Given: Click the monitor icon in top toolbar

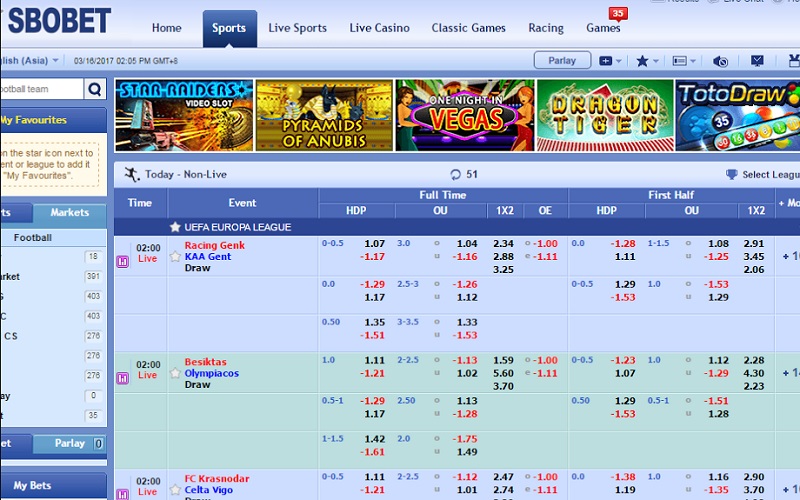Looking at the screenshot, I should (757, 61).
